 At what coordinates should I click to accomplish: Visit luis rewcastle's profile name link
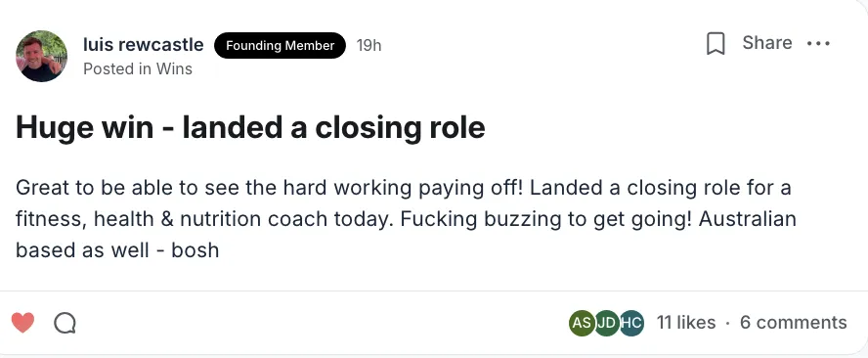click(144, 44)
